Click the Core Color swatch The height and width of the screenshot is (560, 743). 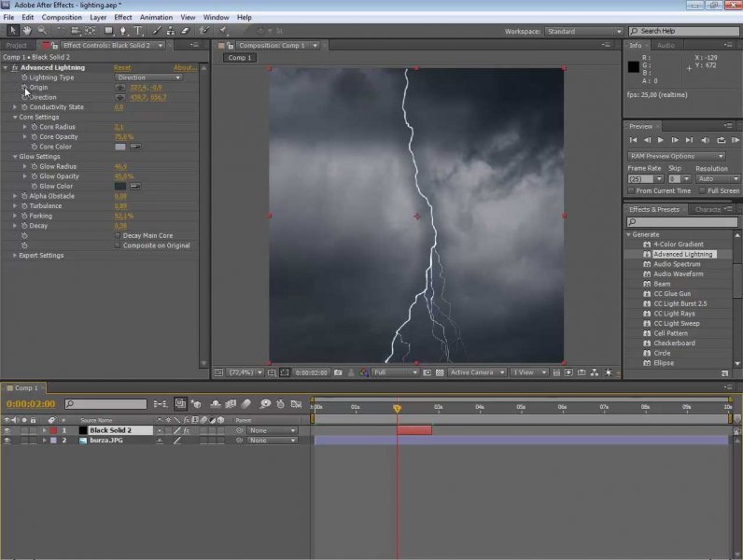[119, 147]
